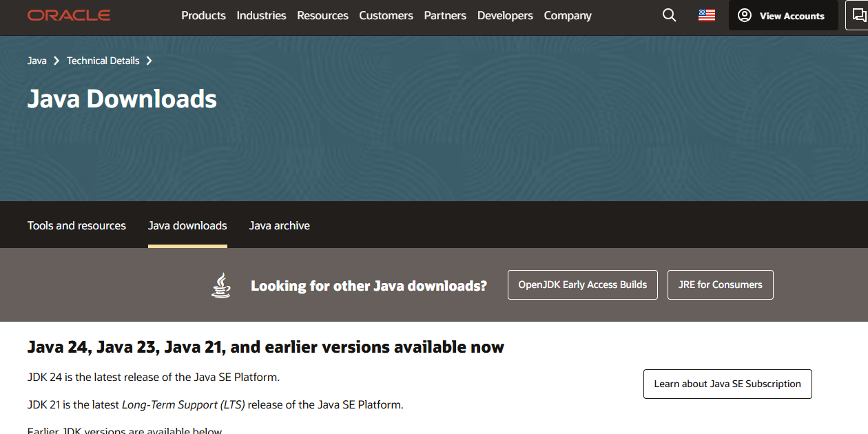Expand the Company menu
868x434 pixels.
(568, 15)
